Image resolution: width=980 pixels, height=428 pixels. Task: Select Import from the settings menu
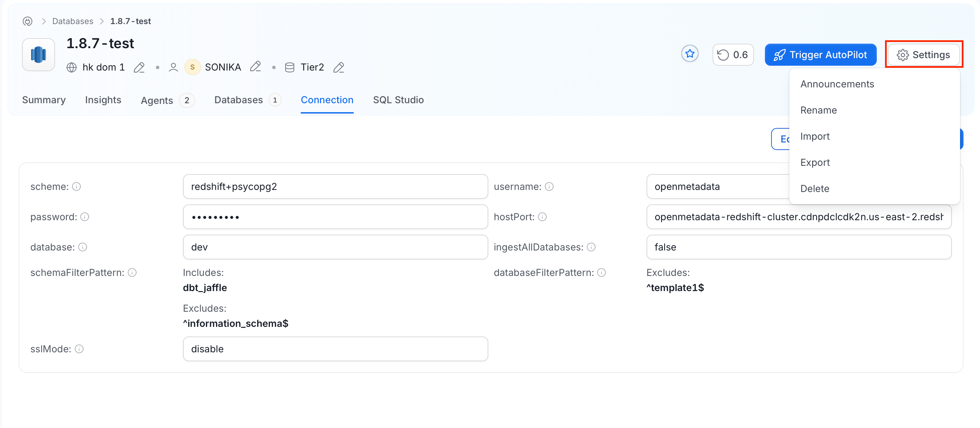click(x=875, y=136)
